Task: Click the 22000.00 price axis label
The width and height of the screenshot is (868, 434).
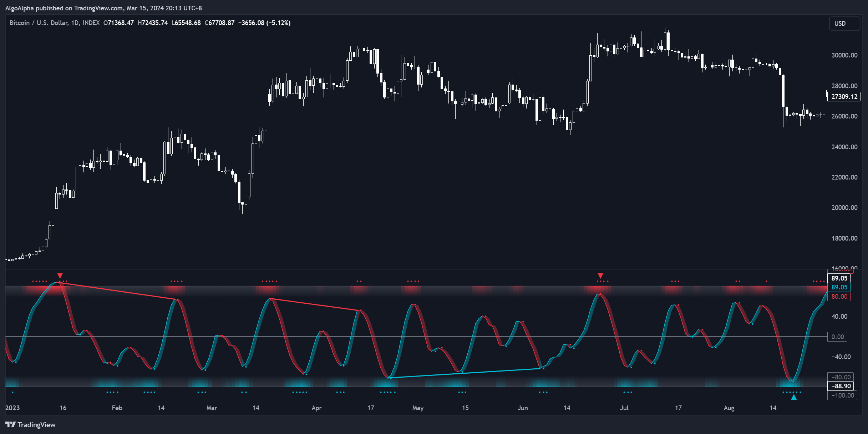Action: [x=844, y=177]
